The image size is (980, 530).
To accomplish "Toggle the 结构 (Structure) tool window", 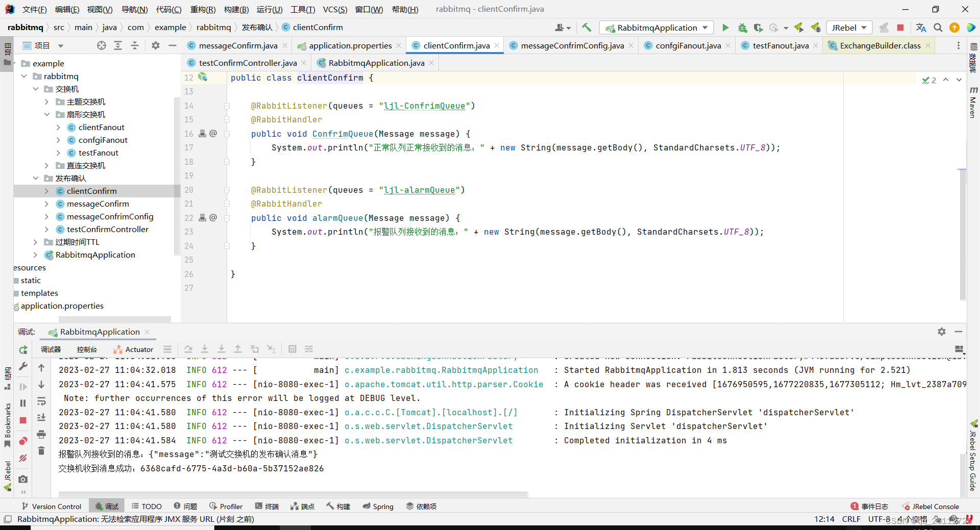I will click(x=7, y=378).
